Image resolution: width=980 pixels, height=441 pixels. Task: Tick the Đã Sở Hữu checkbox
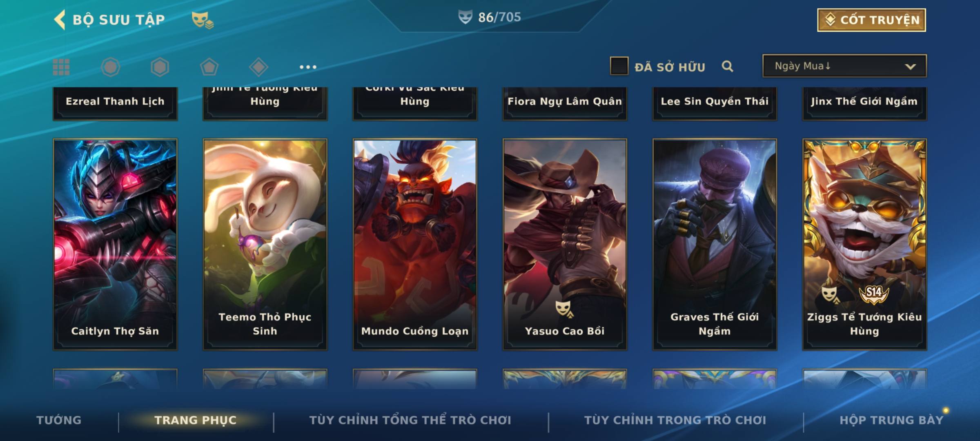619,66
